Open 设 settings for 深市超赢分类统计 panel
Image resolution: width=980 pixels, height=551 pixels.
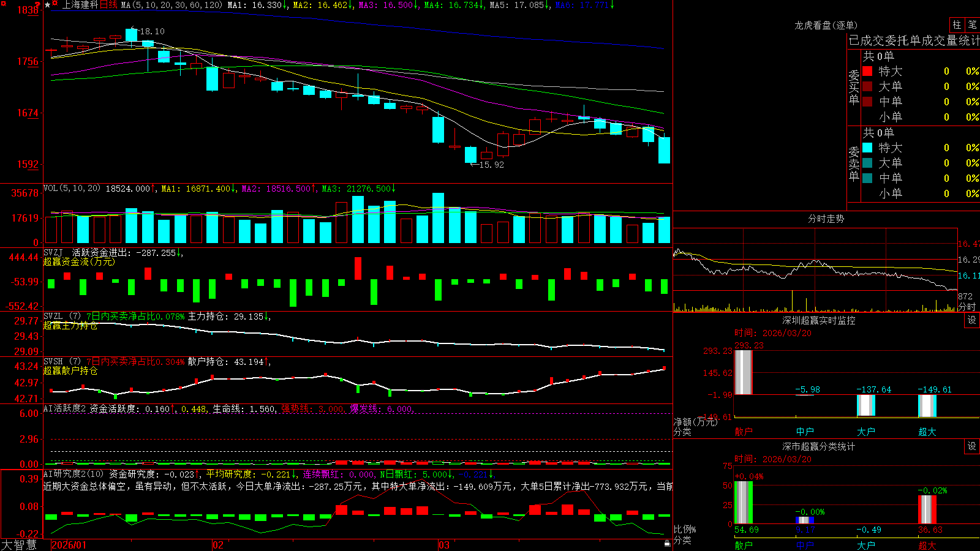click(x=972, y=446)
